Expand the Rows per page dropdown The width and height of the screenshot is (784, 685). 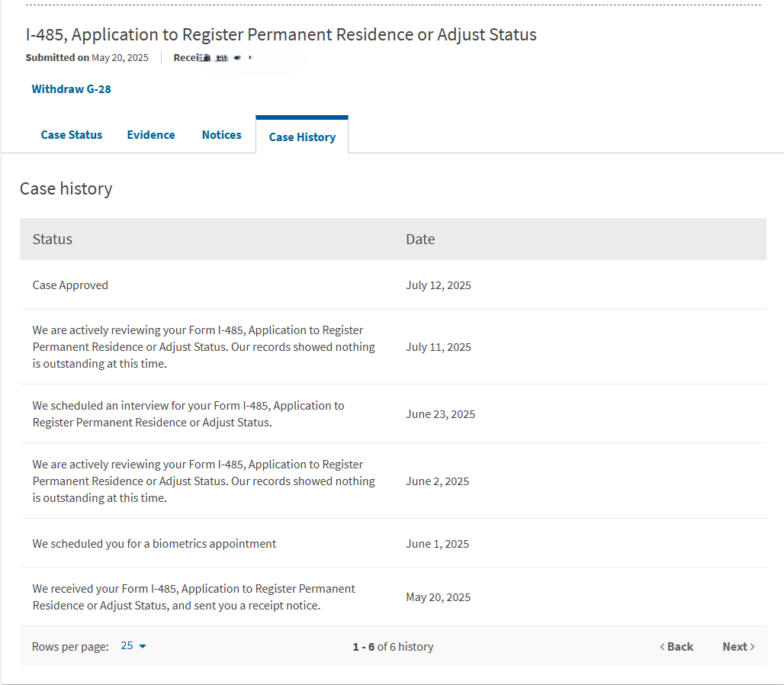[x=133, y=646]
